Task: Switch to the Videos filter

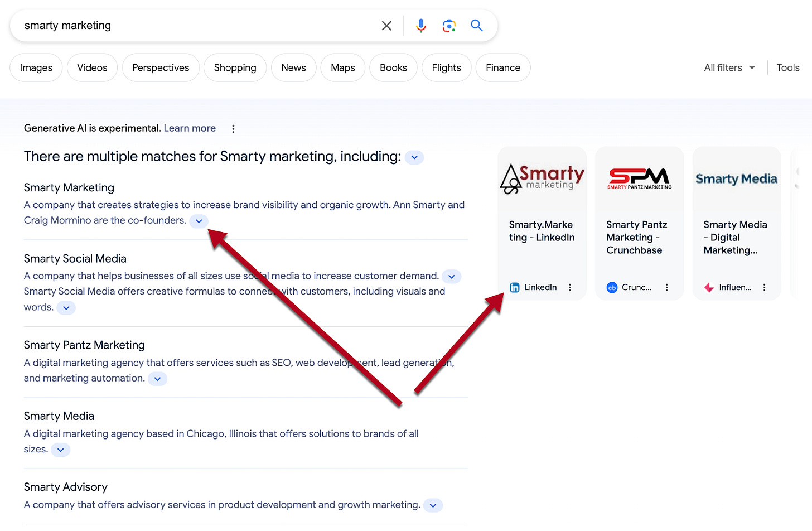Action: 92,67
